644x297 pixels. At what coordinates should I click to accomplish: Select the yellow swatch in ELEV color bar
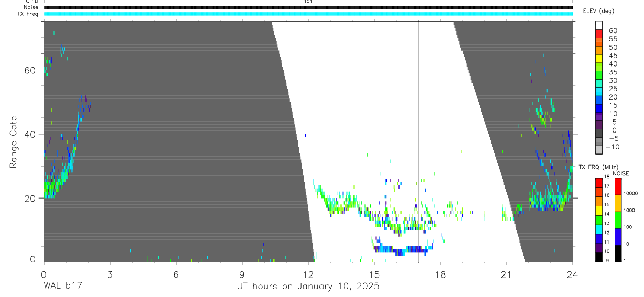pos(599,58)
